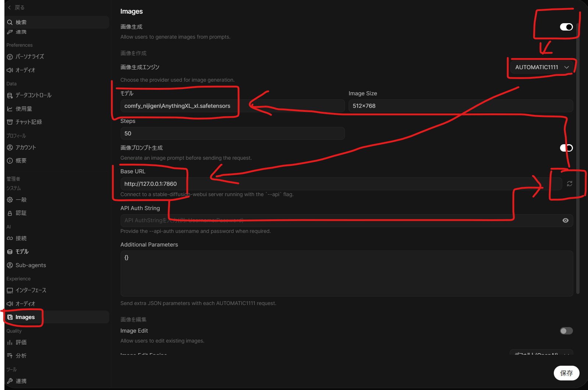Open the Image Edit Engine dropdown

point(541,352)
